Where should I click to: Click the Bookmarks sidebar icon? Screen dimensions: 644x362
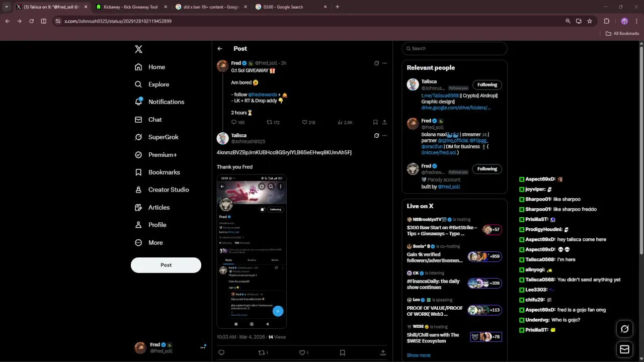click(x=138, y=172)
